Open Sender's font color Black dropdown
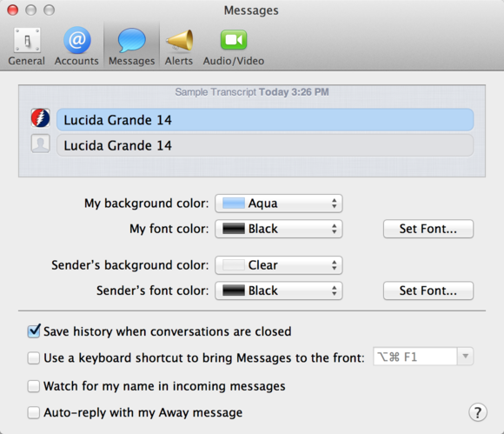Image resolution: width=504 pixels, height=434 pixels. [x=279, y=290]
